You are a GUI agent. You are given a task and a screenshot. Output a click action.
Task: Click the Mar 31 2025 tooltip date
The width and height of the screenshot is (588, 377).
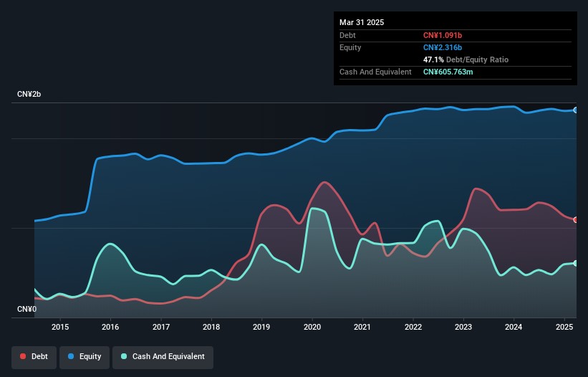pyautogui.click(x=362, y=22)
